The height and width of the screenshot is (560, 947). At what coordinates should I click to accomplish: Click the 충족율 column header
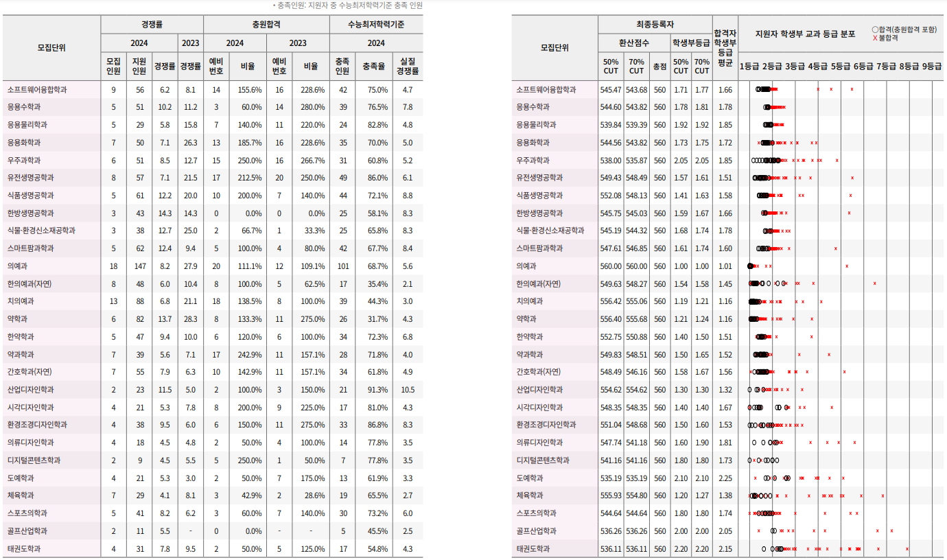[x=373, y=66]
